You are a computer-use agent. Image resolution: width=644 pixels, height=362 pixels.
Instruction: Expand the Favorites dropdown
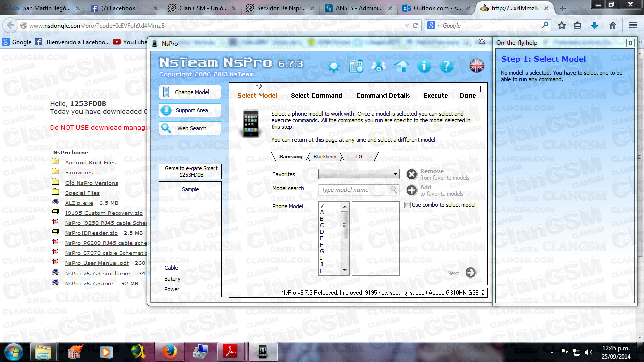(395, 174)
